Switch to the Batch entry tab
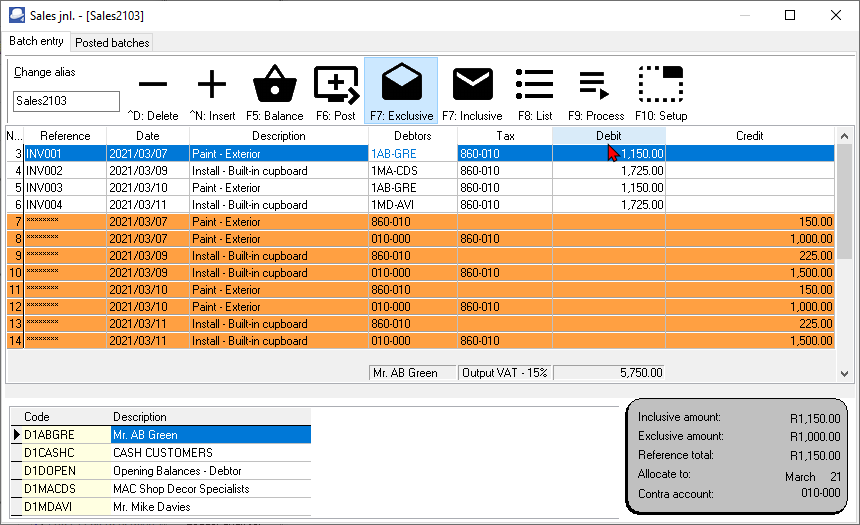 pyautogui.click(x=36, y=41)
